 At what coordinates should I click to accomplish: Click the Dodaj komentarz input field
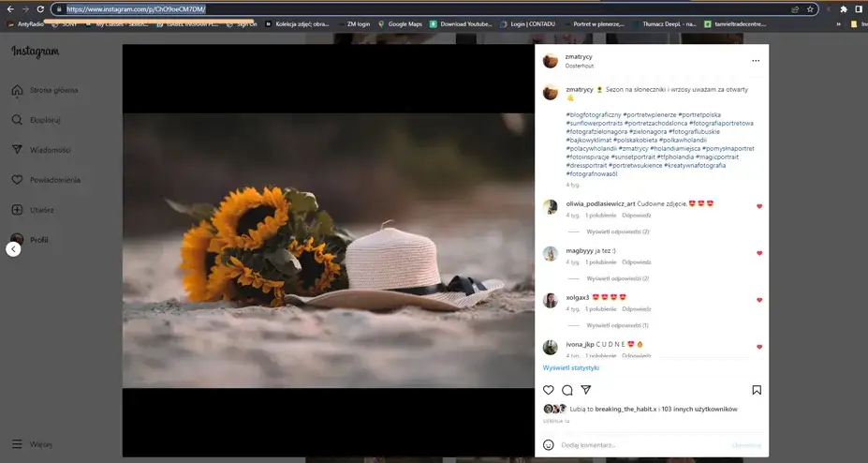coord(642,444)
